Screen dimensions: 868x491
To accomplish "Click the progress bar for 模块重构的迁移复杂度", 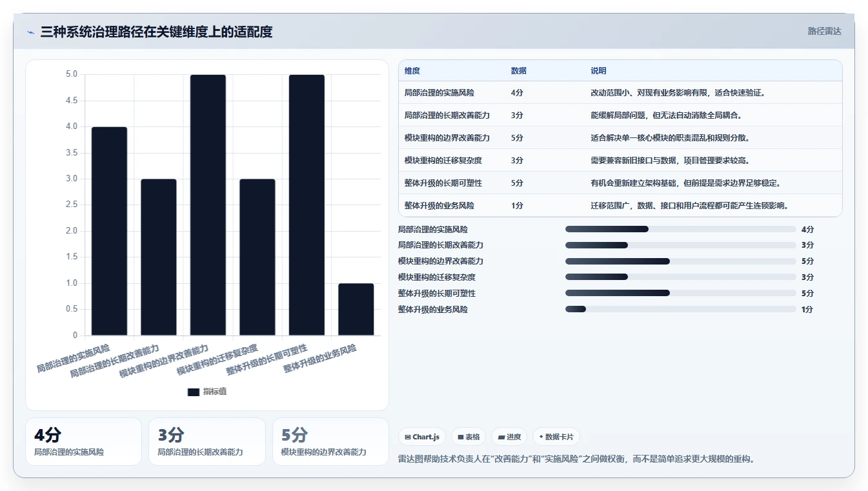I will [x=680, y=277].
